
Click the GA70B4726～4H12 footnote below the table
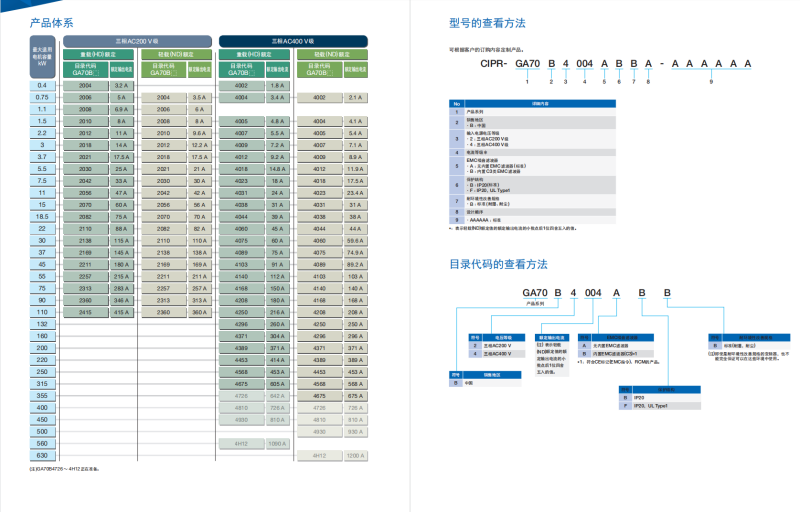(x=64, y=469)
